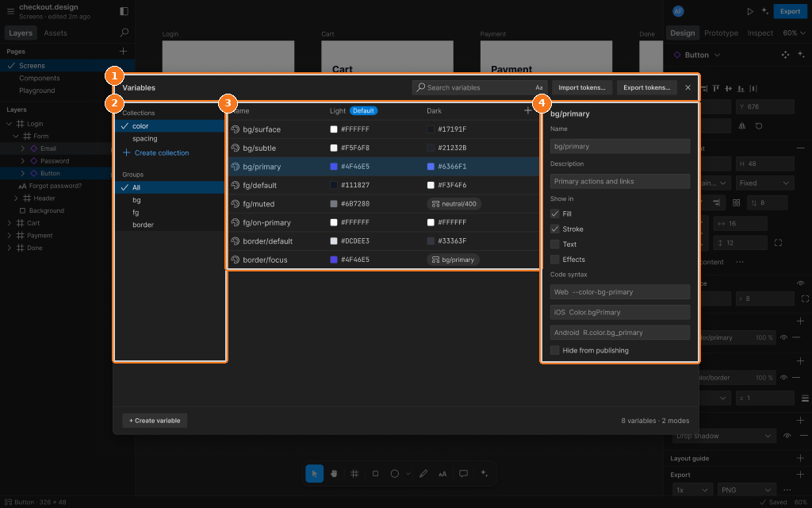Select the Comment tool
Viewport: 812px width, 508px height.
pyautogui.click(x=463, y=473)
